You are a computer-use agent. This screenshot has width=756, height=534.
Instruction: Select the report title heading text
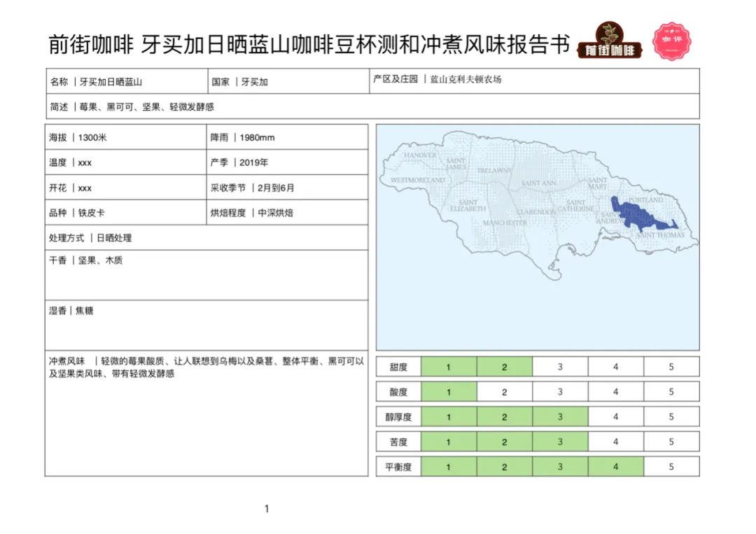click(x=309, y=44)
